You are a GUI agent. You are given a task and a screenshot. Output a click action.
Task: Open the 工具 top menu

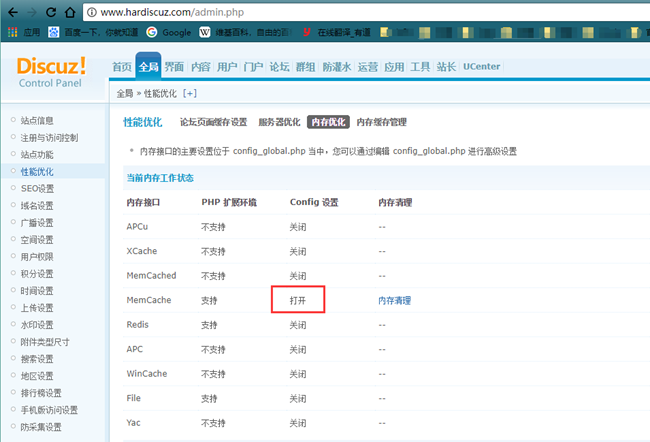(x=420, y=67)
